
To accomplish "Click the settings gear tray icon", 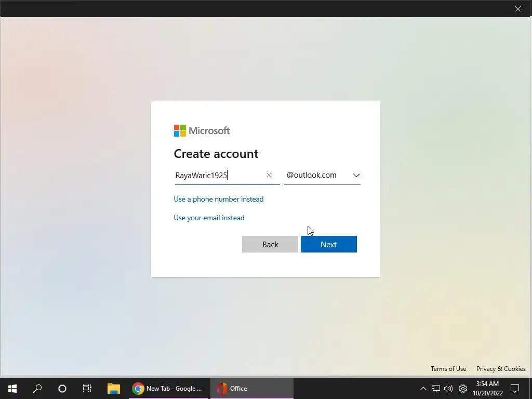I will pyautogui.click(x=463, y=389).
